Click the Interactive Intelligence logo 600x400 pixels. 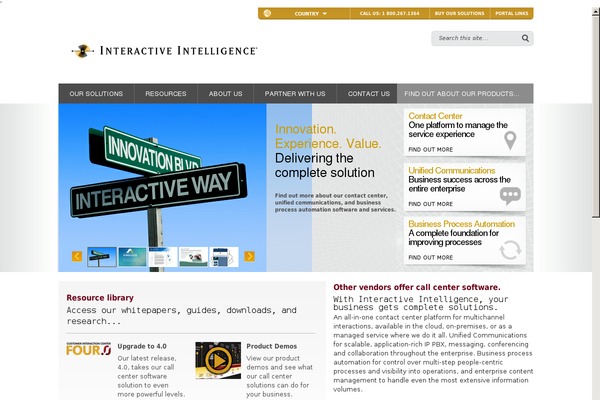[x=165, y=51]
